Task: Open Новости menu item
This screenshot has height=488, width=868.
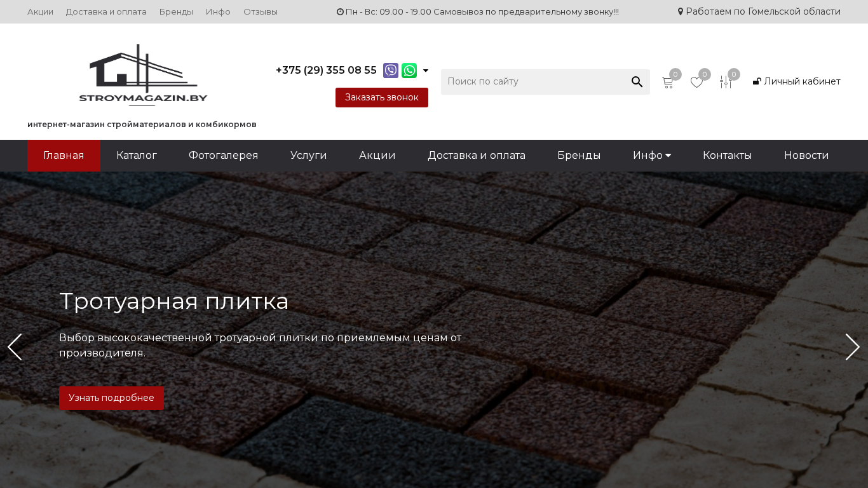Action: point(806,156)
